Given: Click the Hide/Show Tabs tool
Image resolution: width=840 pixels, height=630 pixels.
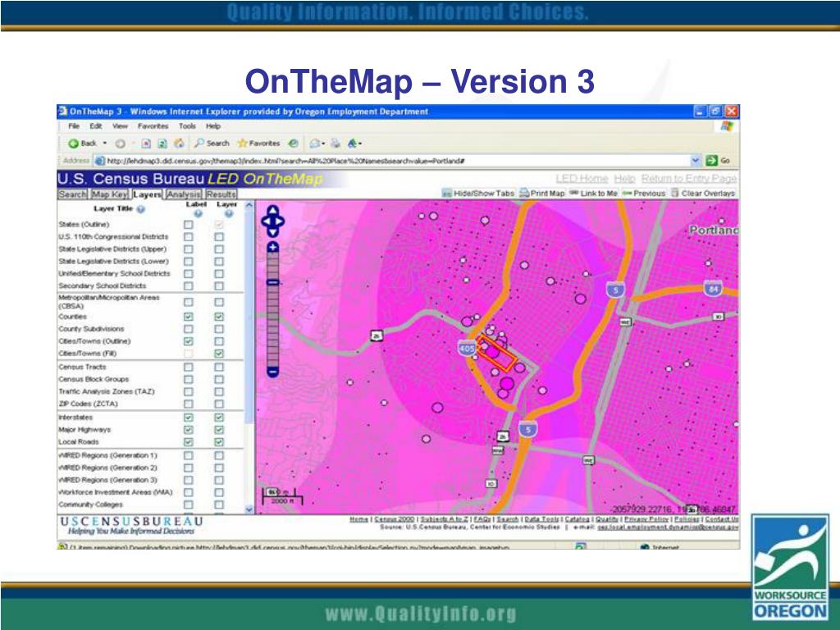Looking at the screenshot, I should tap(478, 194).
